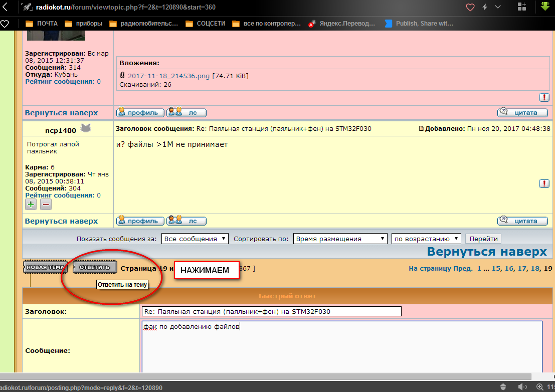
Task: Open attachment 2017-11-18_214536.png link
Action: click(x=168, y=76)
